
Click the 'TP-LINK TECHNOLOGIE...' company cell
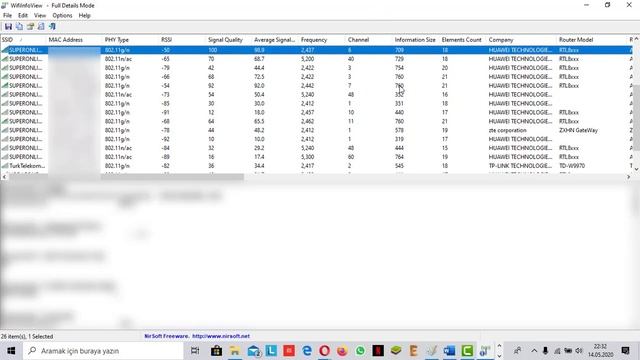(520, 166)
